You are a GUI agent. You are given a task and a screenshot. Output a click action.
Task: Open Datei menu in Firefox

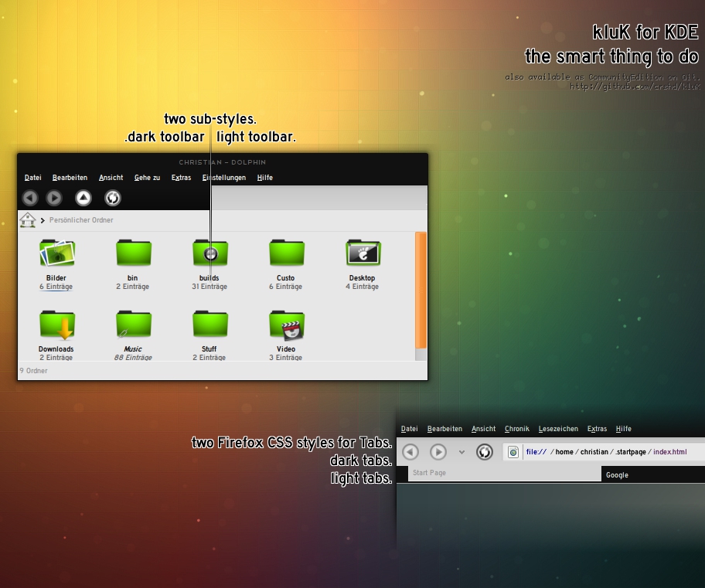point(409,429)
